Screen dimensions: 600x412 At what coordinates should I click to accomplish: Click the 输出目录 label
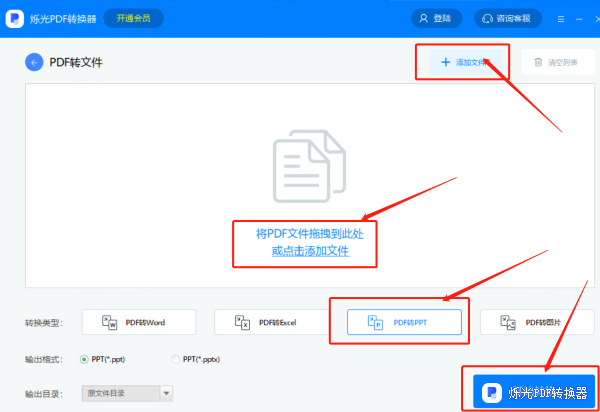click(x=44, y=394)
